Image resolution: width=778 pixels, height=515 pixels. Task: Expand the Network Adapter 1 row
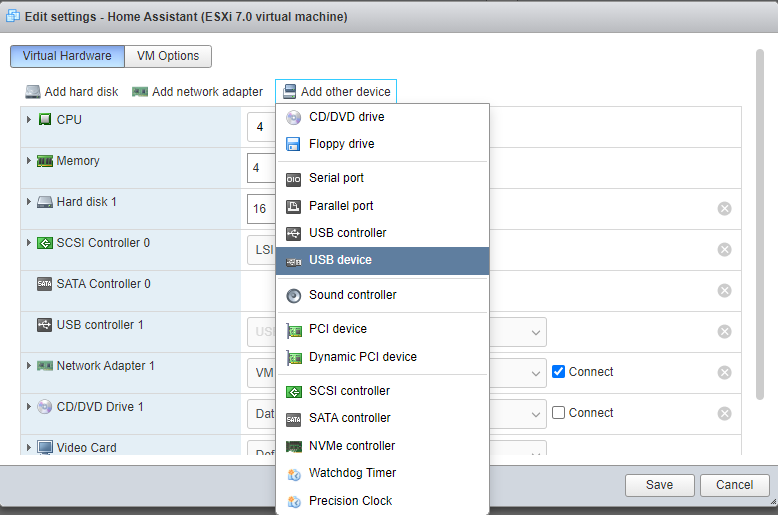tap(29, 366)
